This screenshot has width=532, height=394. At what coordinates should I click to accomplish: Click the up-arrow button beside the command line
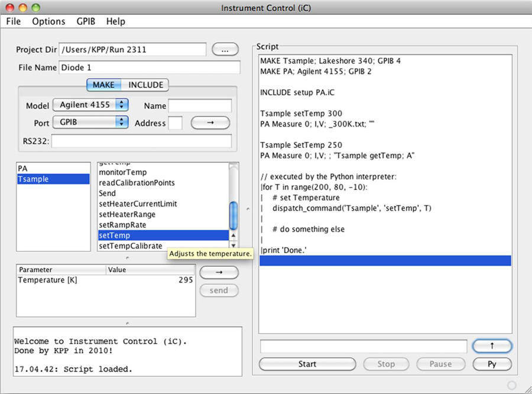pyautogui.click(x=492, y=346)
